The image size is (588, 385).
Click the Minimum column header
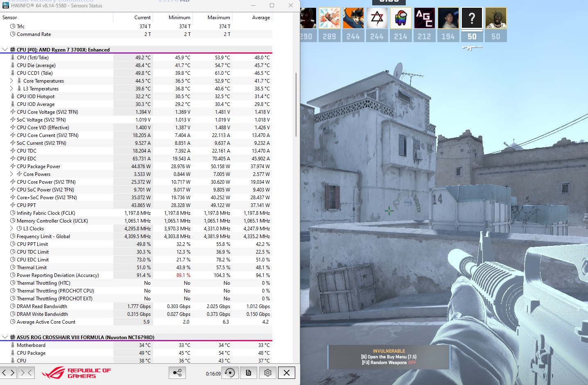click(x=172, y=18)
